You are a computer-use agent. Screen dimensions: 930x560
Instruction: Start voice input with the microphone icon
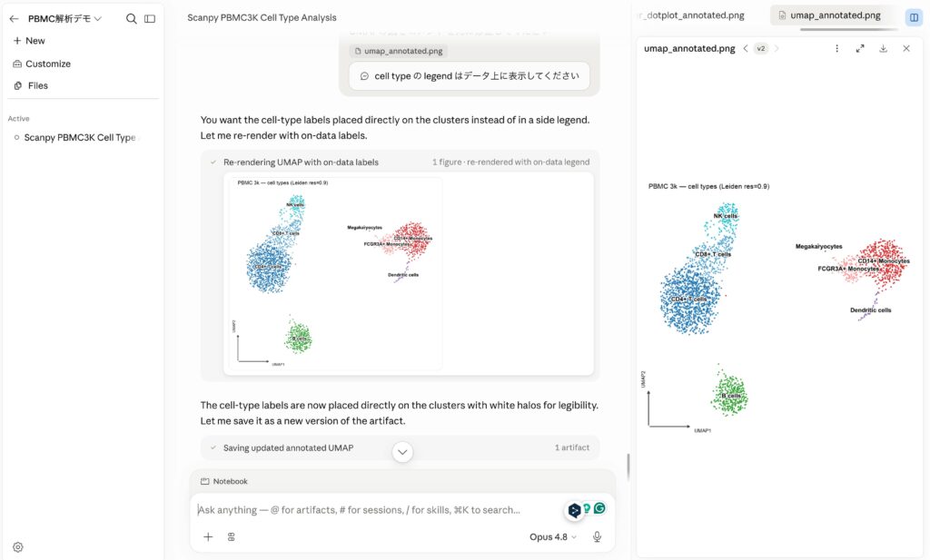point(598,536)
